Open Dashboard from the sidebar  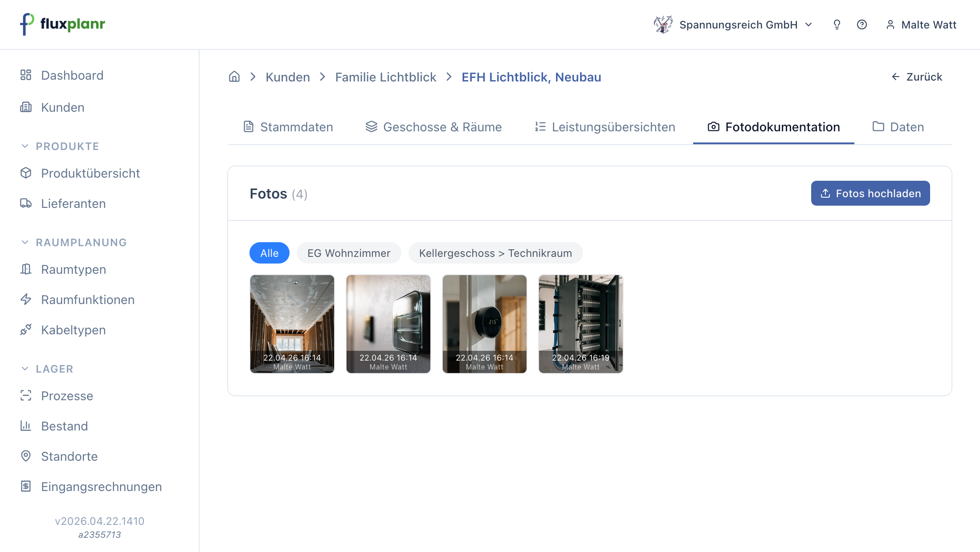[62, 75]
